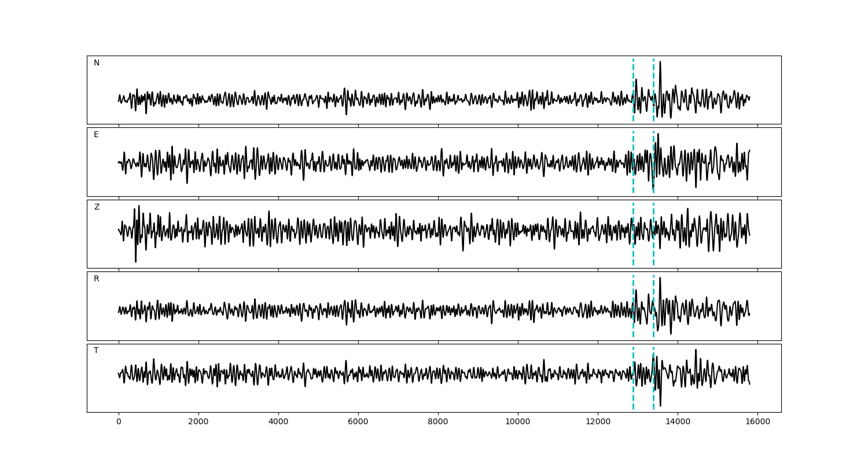Screen dimensions: 868x463
Task: Click the E component label
Action: 96,135
